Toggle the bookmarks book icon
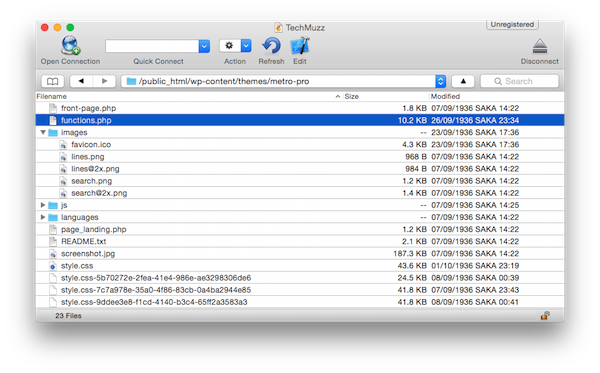 pyautogui.click(x=52, y=81)
